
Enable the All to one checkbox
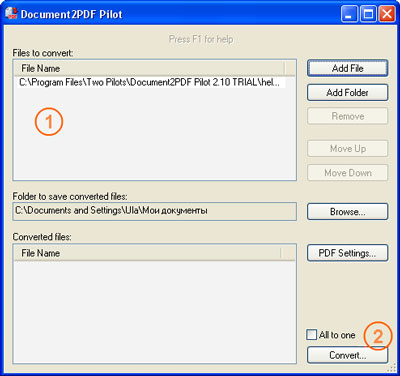[x=311, y=334]
